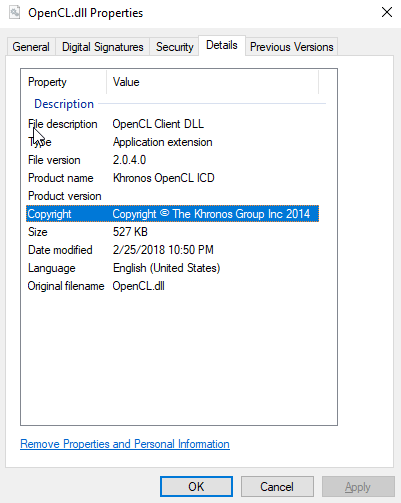Select the File description row label

[63, 124]
